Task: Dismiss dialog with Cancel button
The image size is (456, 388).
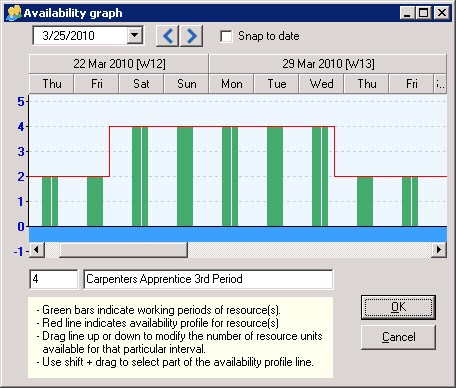Action: [398, 337]
